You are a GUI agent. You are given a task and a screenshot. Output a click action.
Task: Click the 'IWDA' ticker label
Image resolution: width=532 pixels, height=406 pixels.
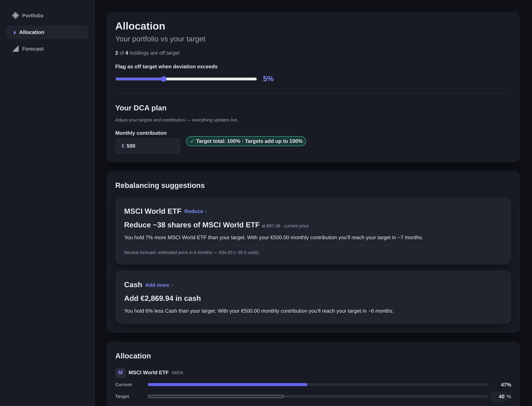177,373
